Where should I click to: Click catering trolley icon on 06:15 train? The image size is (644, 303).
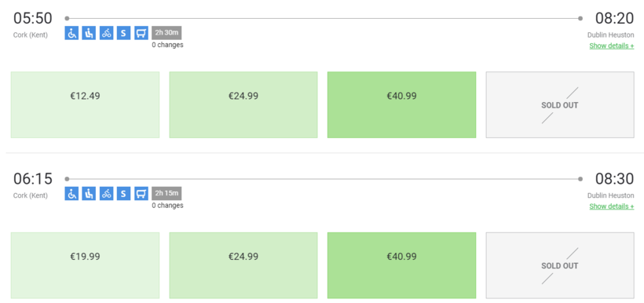tap(141, 193)
